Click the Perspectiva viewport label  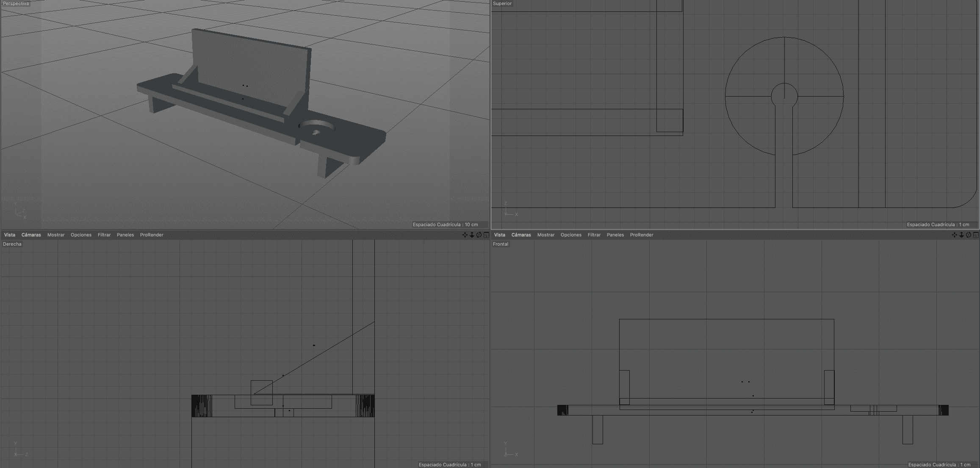(x=16, y=3)
